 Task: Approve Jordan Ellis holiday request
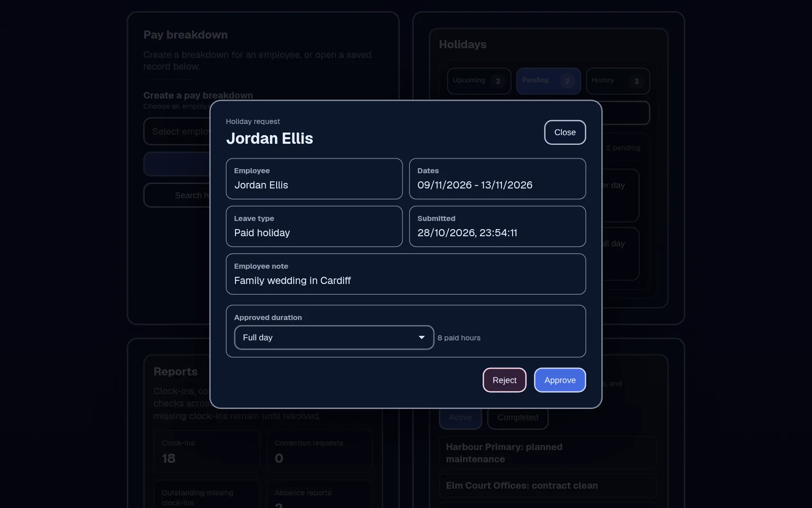560,380
